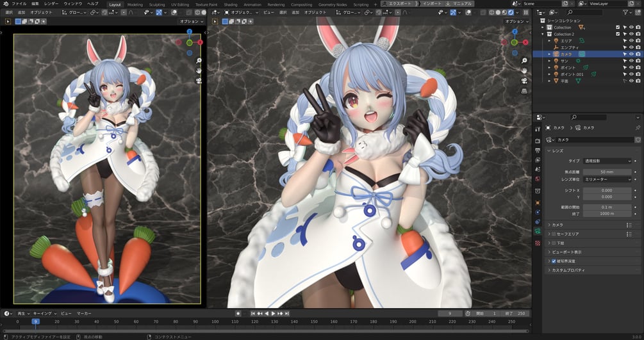Click the インポート button
The width and height of the screenshot is (644, 340).
tap(429, 4)
